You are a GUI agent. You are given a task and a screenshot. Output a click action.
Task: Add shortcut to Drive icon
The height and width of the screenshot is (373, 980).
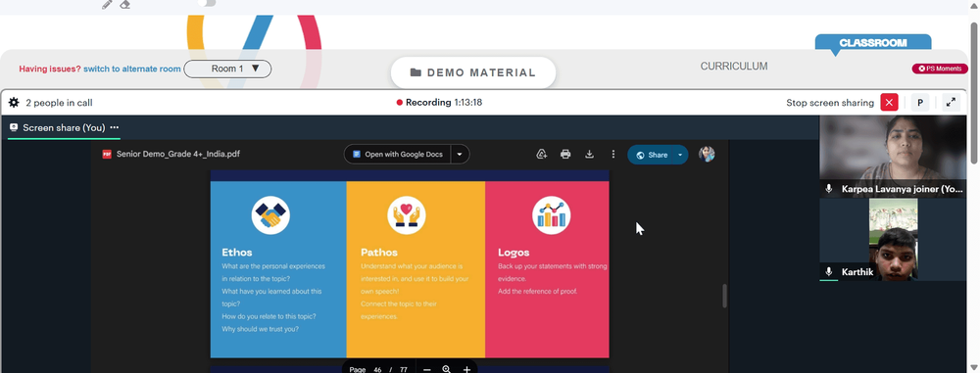542,155
